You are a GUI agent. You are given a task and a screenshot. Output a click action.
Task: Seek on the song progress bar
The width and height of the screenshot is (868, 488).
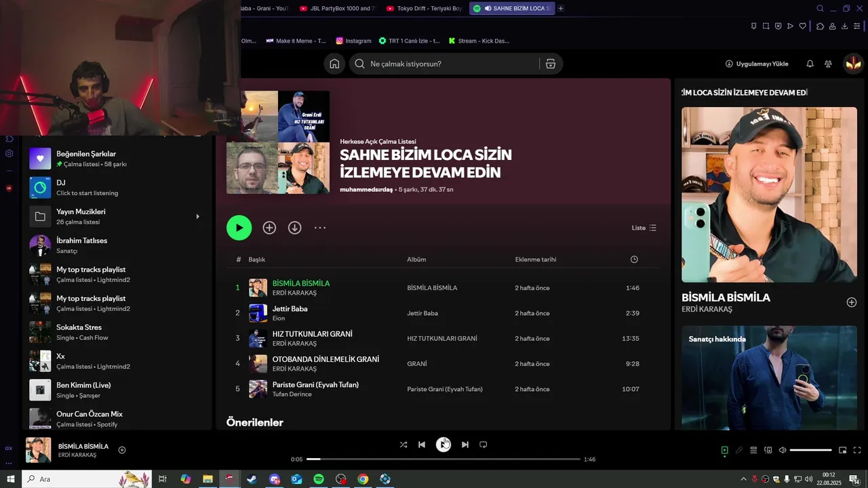(x=443, y=460)
